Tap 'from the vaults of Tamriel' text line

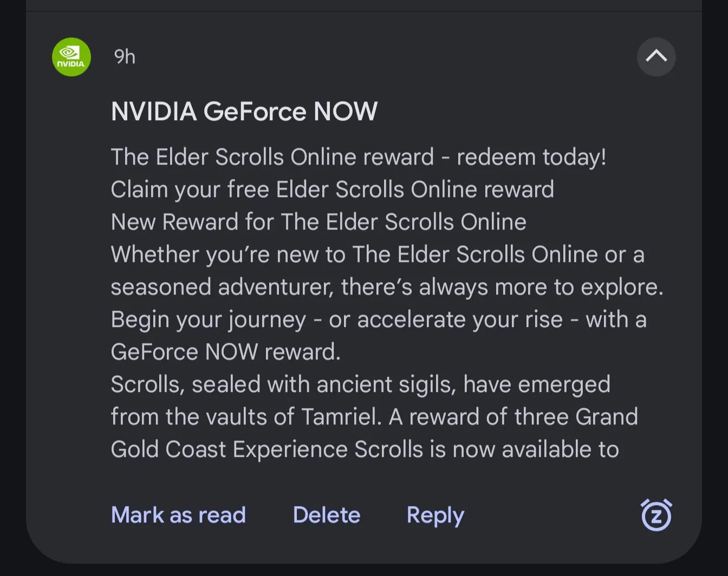click(374, 417)
